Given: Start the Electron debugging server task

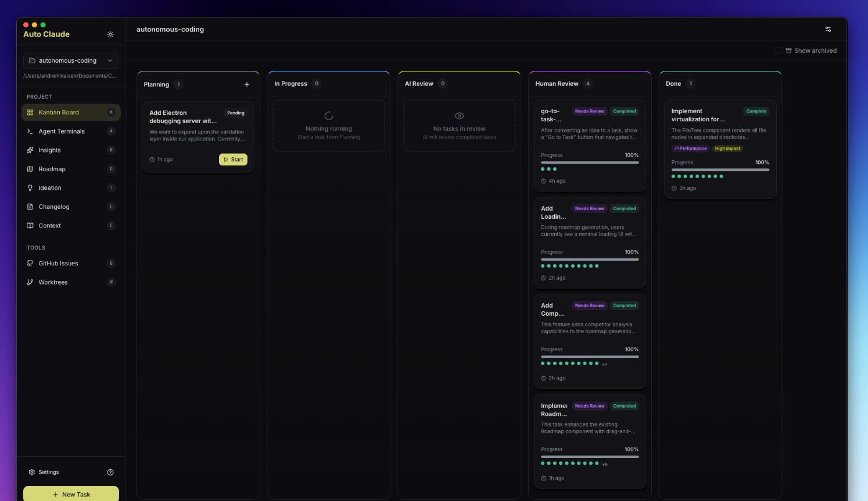Looking at the screenshot, I should [233, 160].
